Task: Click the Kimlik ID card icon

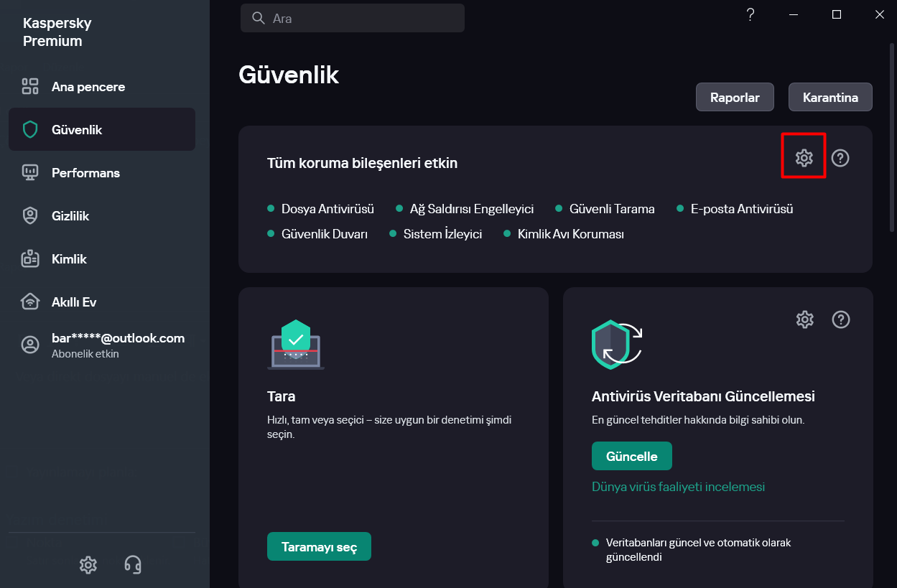Action: pos(30,259)
